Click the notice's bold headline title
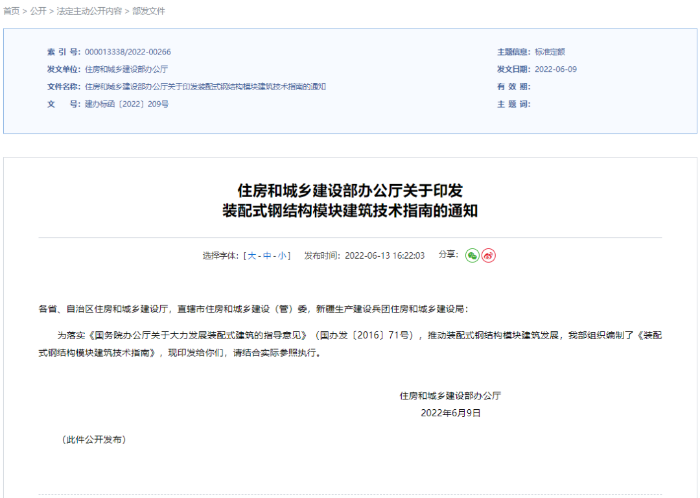 350,200
